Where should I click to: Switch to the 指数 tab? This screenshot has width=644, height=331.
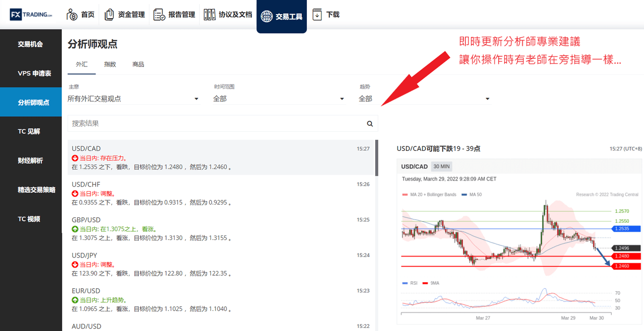(110, 64)
